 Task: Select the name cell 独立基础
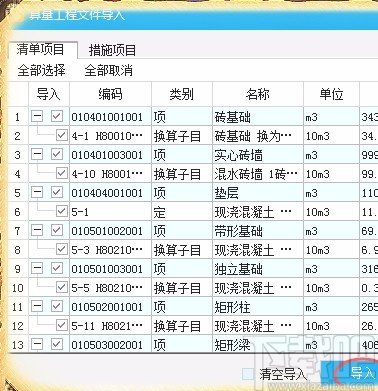[258, 269]
